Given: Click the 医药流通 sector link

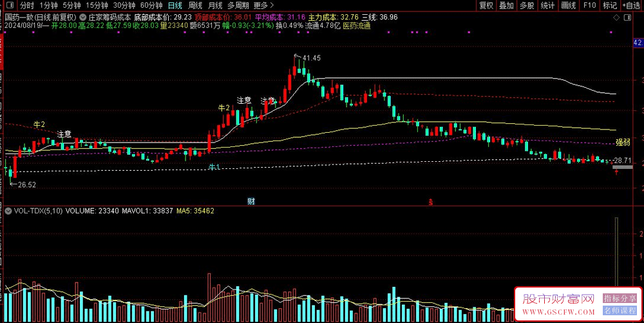Looking at the screenshot, I should point(357,26).
